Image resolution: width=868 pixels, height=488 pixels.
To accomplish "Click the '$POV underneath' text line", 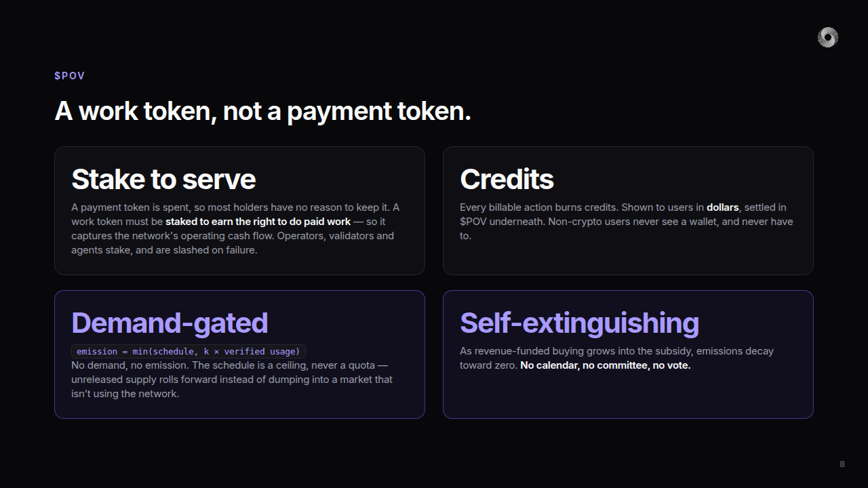I will click(x=626, y=222).
